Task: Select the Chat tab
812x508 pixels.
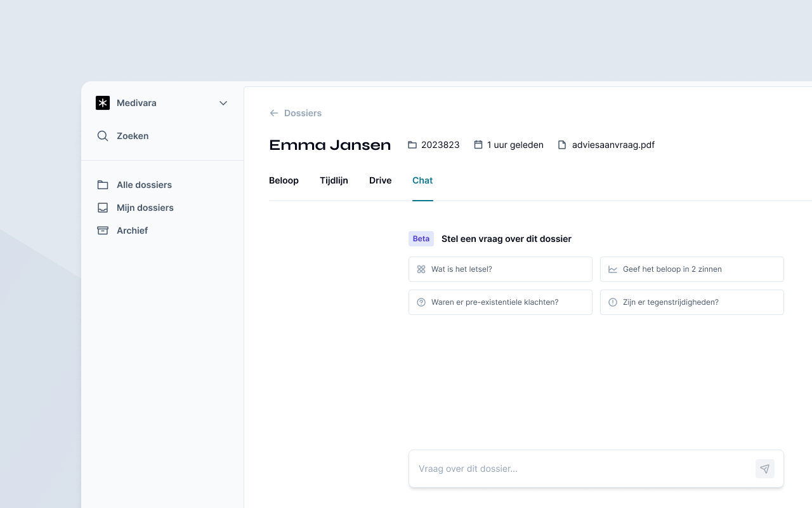Action: tap(422, 180)
